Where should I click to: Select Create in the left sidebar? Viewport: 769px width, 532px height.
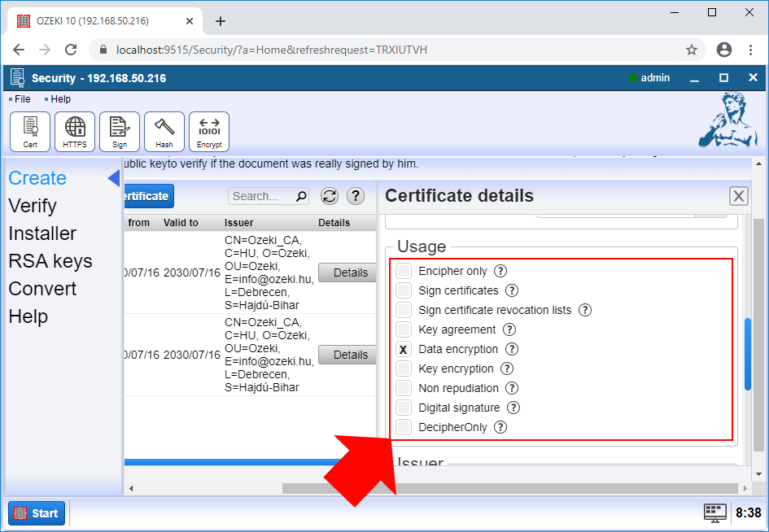point(37,178)
